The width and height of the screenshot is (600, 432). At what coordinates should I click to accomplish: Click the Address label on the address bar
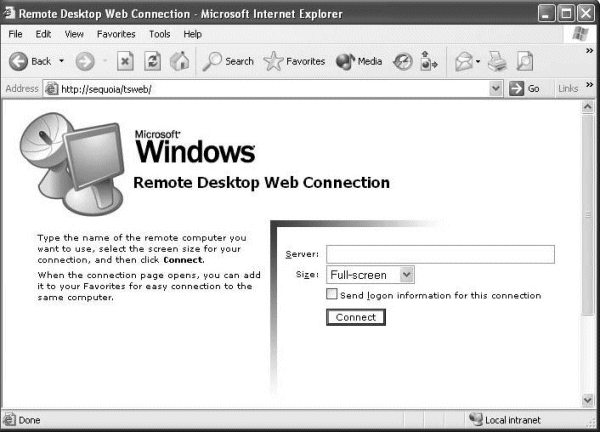click(x=22, y=89)
